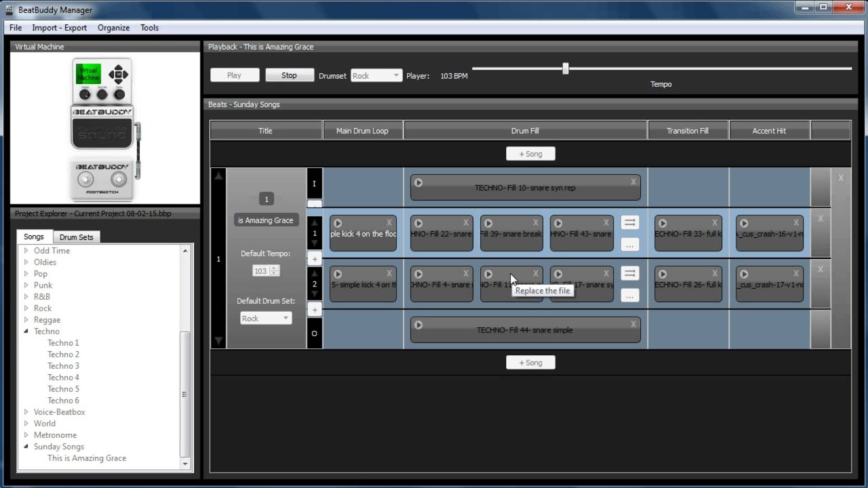Tap the left footswitch button on virtual pedal
Screen dimensions: 868x488
[x=85, y=180]
